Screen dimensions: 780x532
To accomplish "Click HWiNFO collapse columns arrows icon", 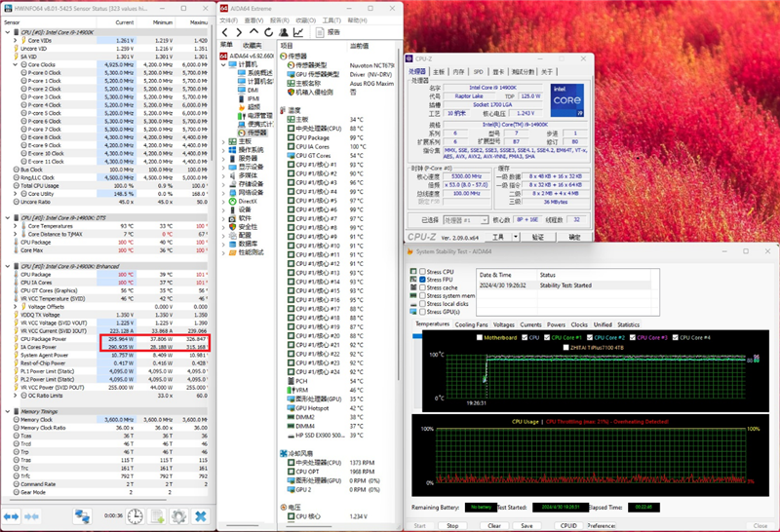I will [x=31, y=516].
